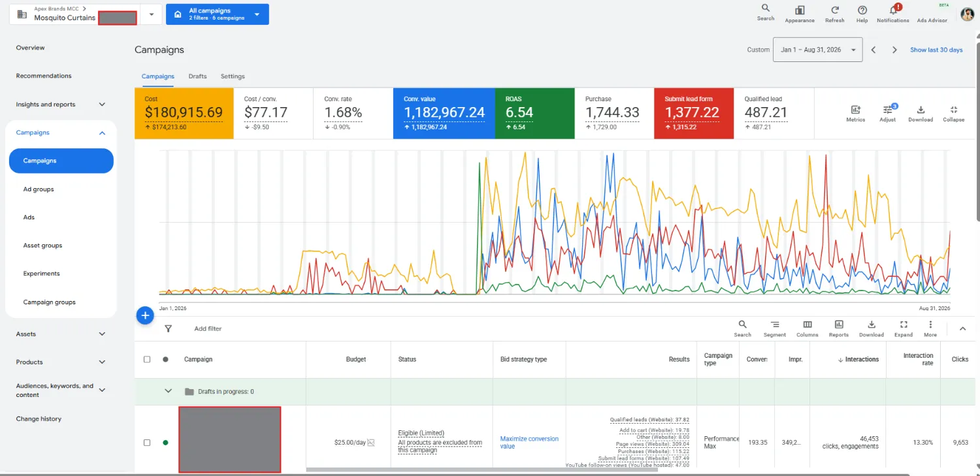Collapse Drafts in progress row

coord(168,391)
